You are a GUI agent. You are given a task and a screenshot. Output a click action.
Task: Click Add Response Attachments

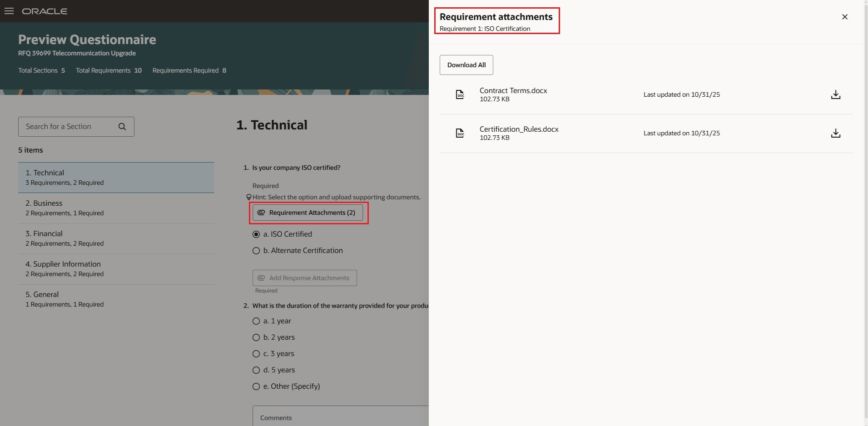(x=304, y=277)
